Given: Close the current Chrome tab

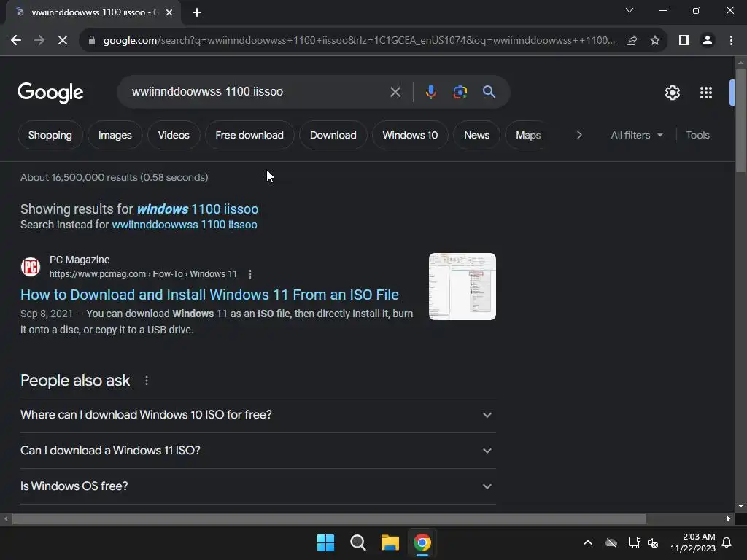Looking at the screenshot, I should click(x=169, y=12).
